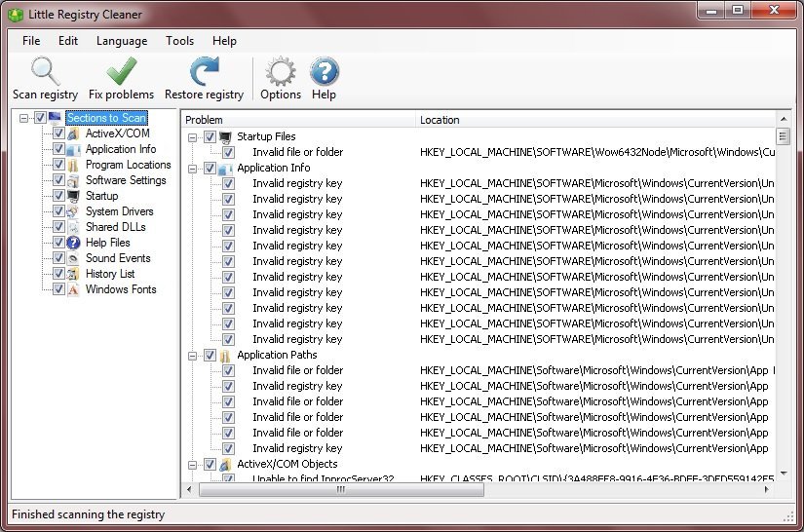The width and height of the screenshot is (804, 532).
Task: Select the History List tree item
Action: click(110, 274)
